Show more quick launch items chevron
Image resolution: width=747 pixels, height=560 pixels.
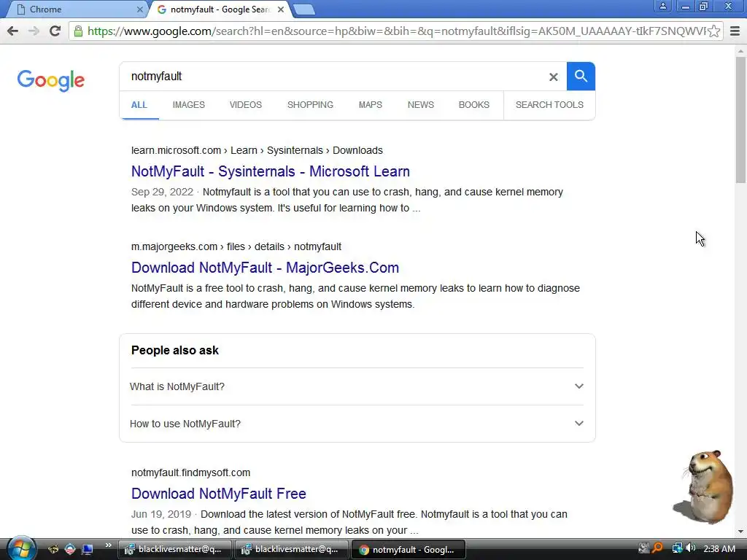click(x=109, y=545)
